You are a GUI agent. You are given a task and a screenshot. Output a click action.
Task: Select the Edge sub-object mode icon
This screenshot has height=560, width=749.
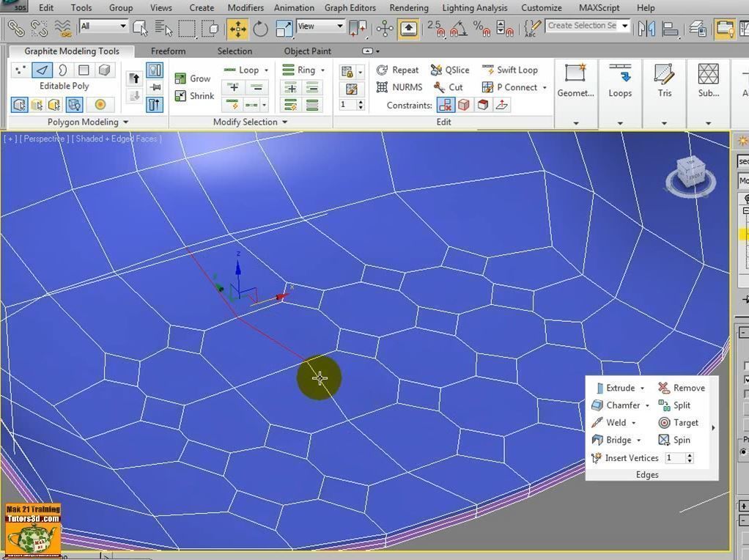click(43, 70)
